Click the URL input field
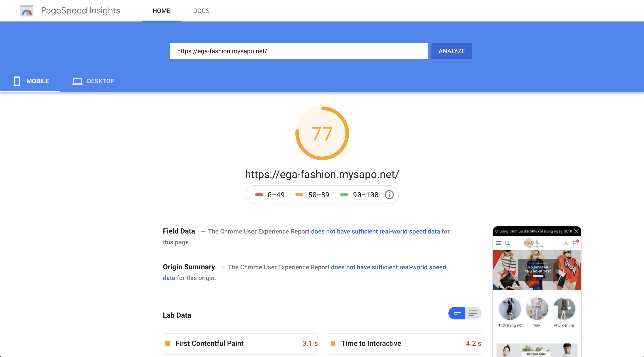Image resolution: width=644 pixels, height=357 pixels. pyautogui.click(x=299, y=51)
